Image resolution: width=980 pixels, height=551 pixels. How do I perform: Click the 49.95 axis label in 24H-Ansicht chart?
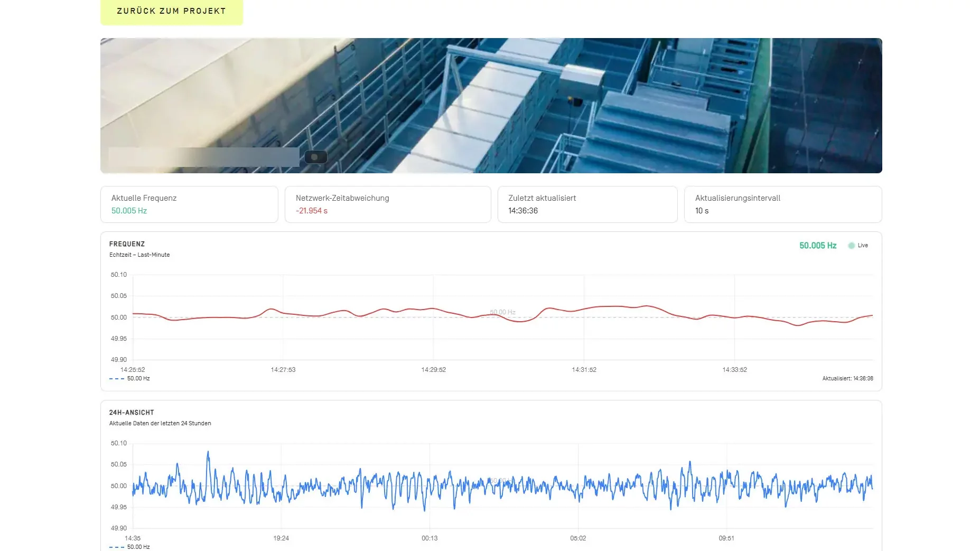(x=119, y=507)
